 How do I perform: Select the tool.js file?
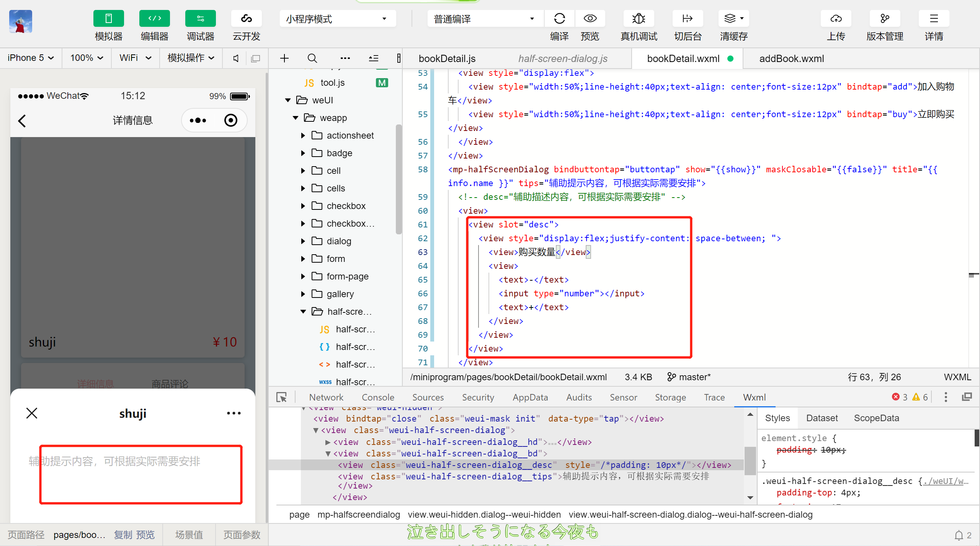coord(332,83)
